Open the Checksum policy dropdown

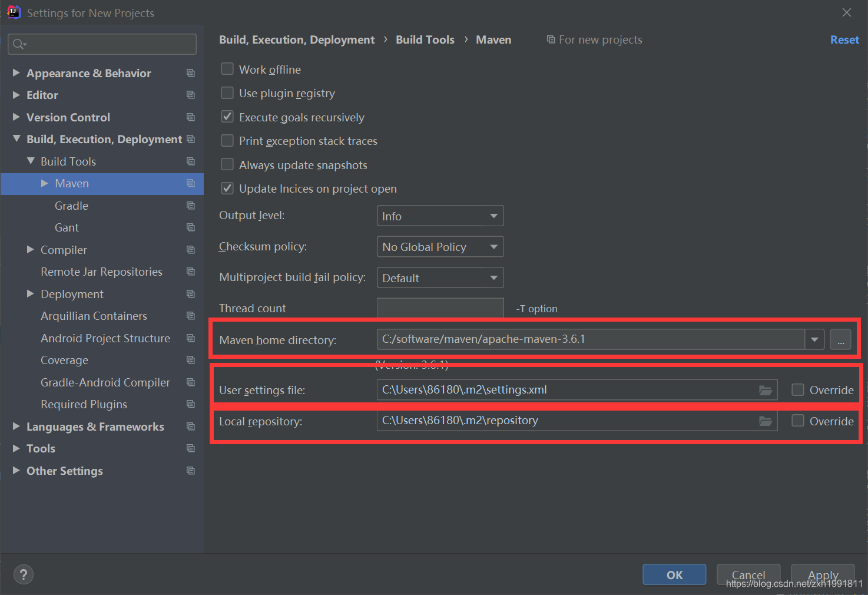pyautogui.click(x=440, y=246)
